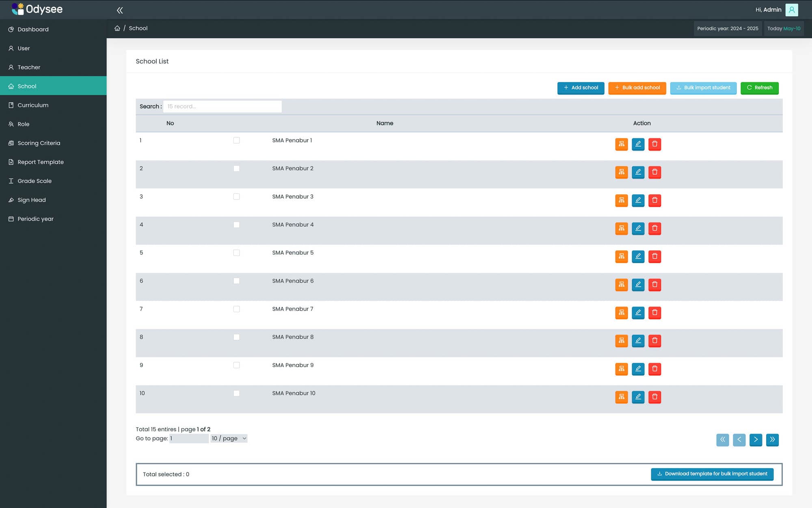Image resolution: width=812 pixels, height=508 pixels.
Task: Go to the last page with the double-arrow
Action: tap(773, 440)
